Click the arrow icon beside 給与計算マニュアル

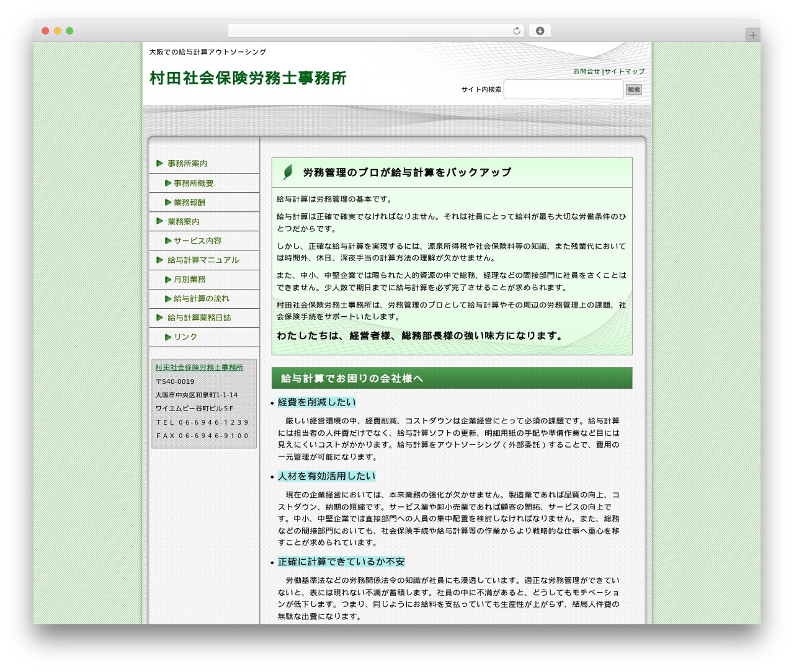(159, 260)
